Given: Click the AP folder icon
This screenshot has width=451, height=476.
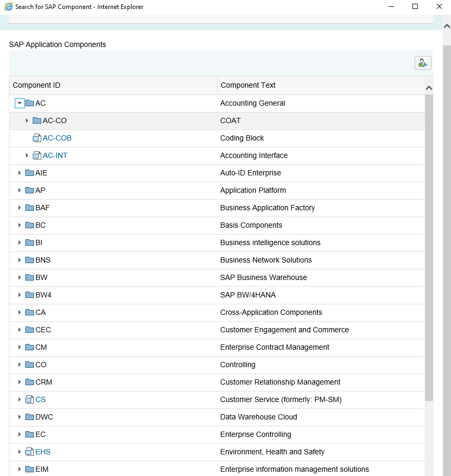Looking at the screenshot, I should [30, 190].
